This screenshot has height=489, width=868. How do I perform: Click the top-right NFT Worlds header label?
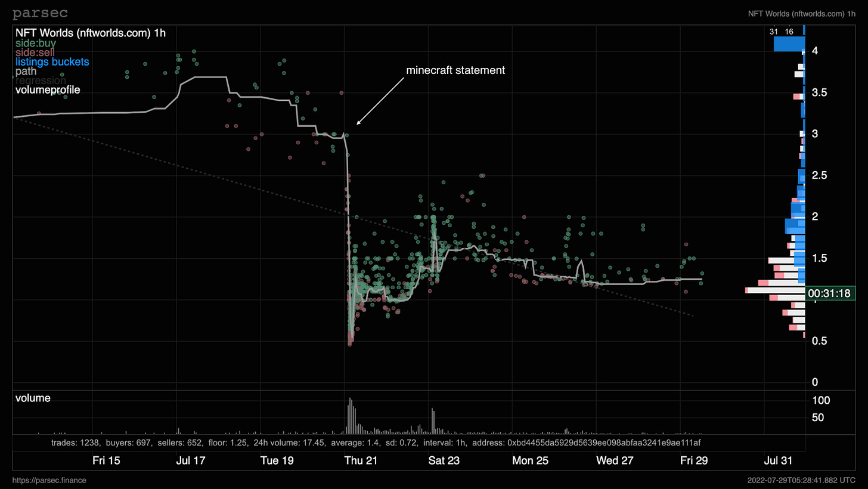click(802, 14)
